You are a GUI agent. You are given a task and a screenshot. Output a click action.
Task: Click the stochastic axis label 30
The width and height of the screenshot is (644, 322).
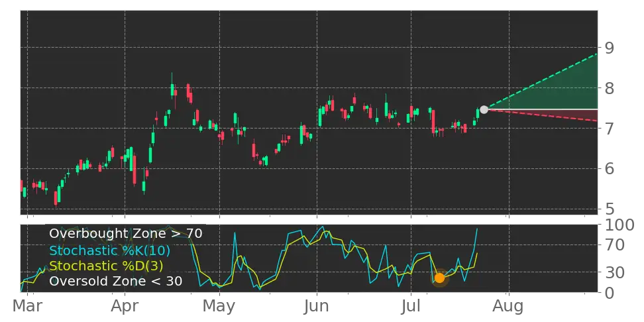tap(614, 272)
